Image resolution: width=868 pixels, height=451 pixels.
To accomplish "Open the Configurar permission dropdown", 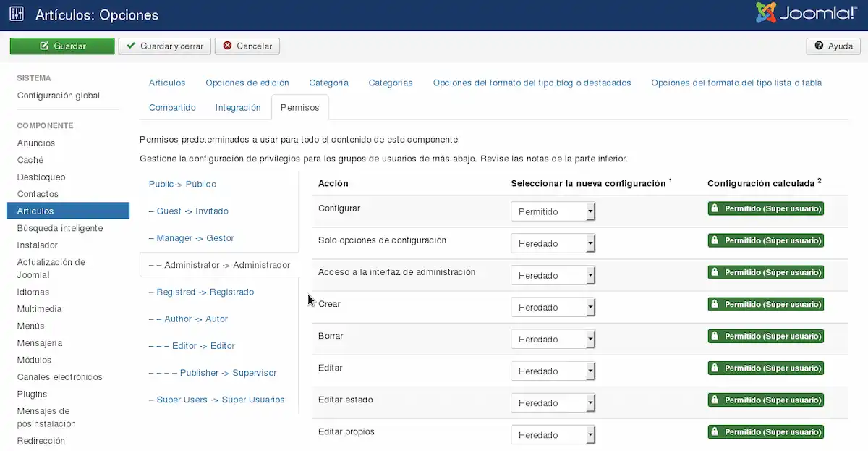I will click(x=553, y=211).
